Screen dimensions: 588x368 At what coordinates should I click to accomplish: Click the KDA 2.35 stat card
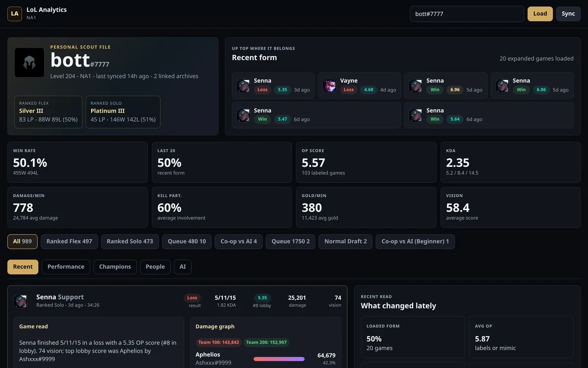[x=511, y=162]
